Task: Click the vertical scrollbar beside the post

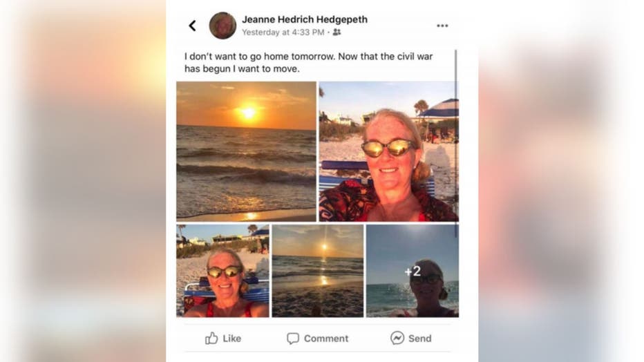Action: coord(456,144)
